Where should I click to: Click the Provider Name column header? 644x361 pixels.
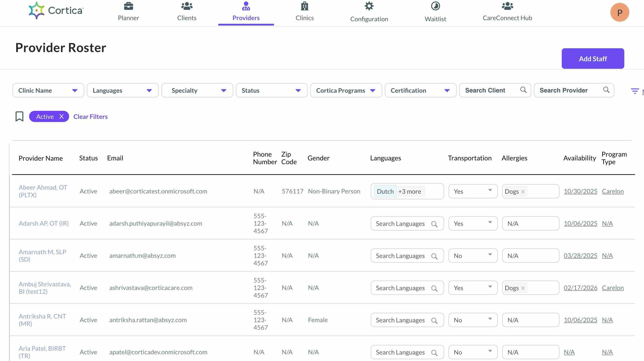pos(41,158)
